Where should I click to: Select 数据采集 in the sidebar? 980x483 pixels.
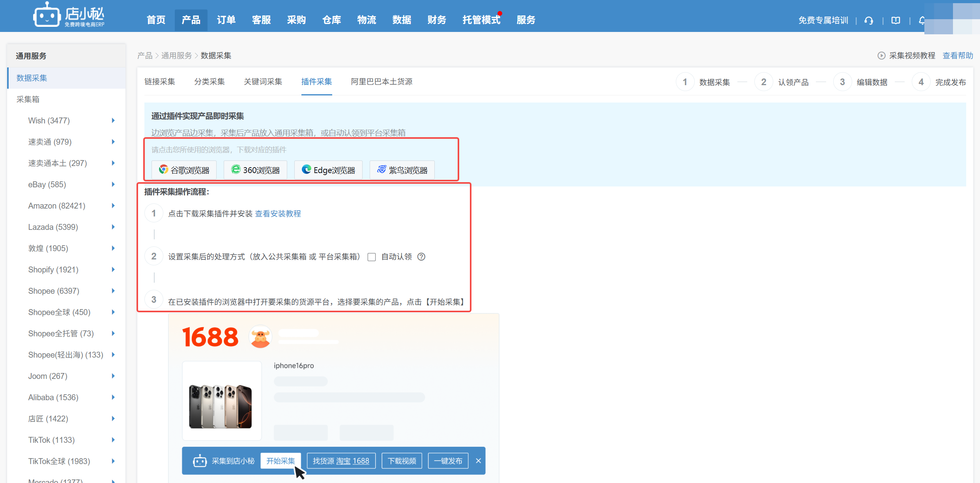[66, 78]
